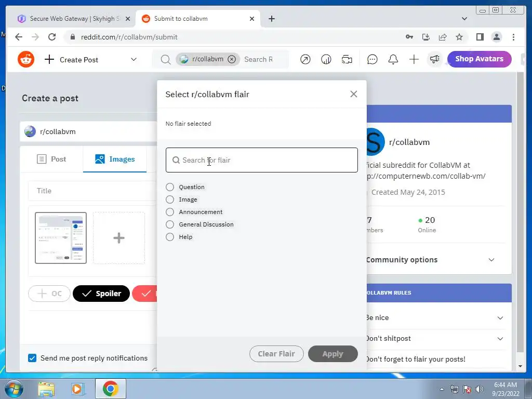Toggle the Spoiler tag button
This screenshot has height=399, width=532.
coord(101,294)
